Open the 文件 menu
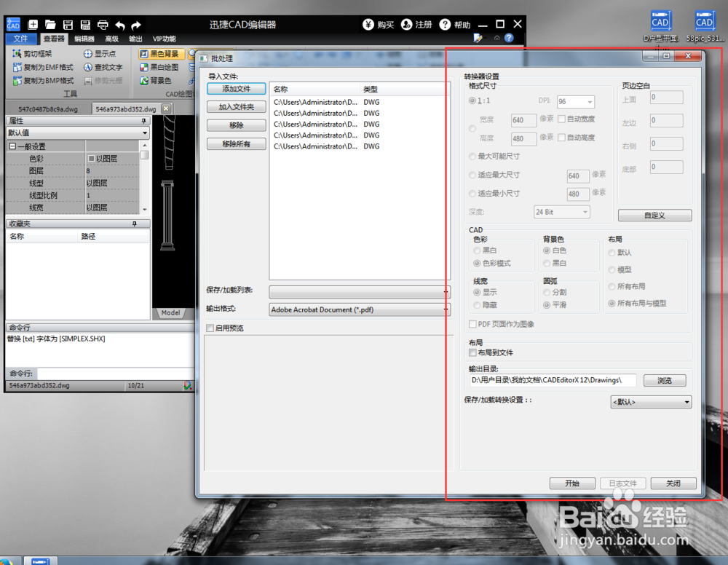The height and width of the screenshot is (565, 728). 20,39
